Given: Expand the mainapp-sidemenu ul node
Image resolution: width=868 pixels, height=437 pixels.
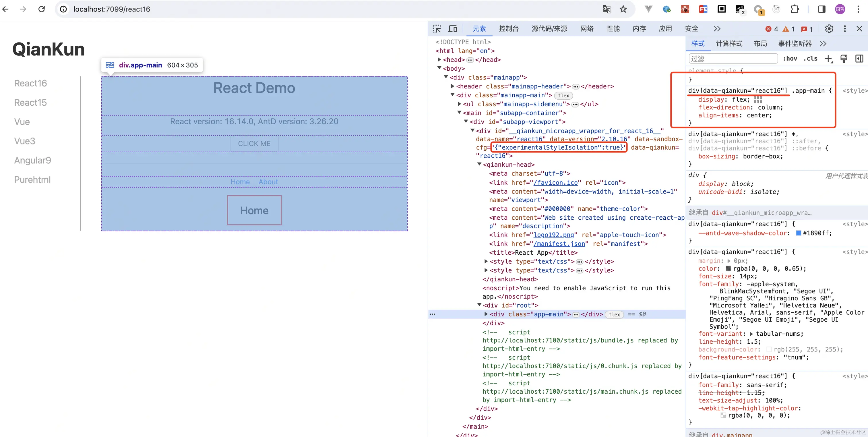Looking at the screenshot, I should coord(459,104).
